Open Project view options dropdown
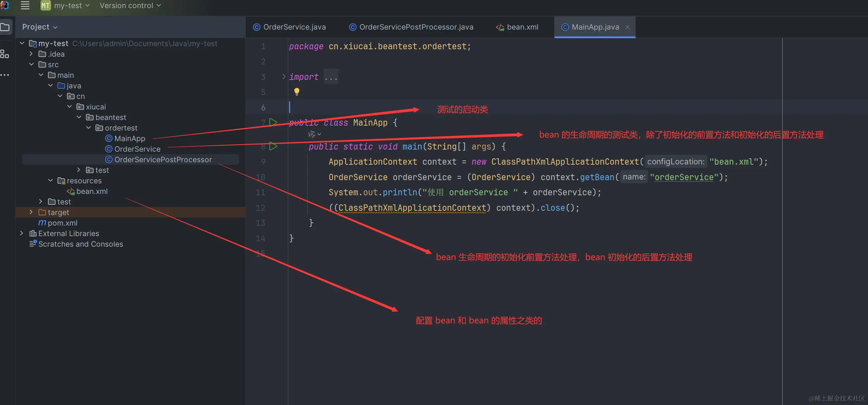Image resolution: width=868 pixels, height=405 pixels. 39,27
